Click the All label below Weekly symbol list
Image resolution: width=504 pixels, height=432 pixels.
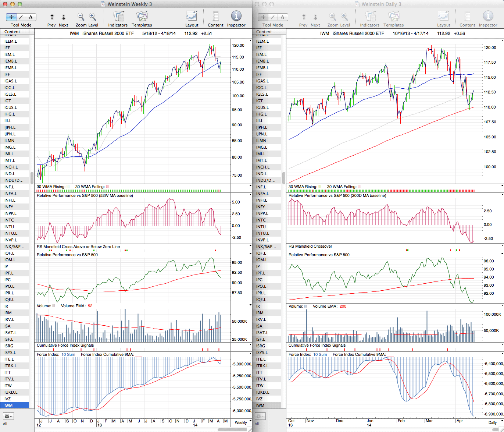point(5,424)
